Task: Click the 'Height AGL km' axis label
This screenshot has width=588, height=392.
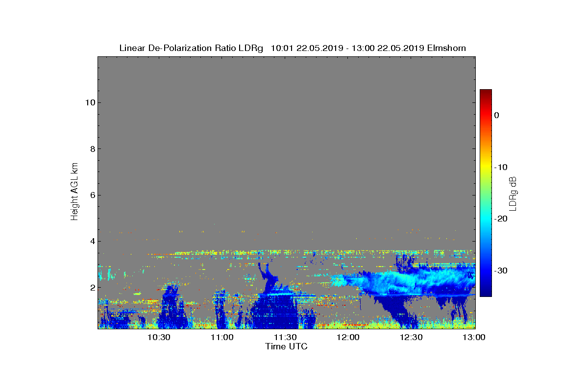Action: tap(74, 193)
